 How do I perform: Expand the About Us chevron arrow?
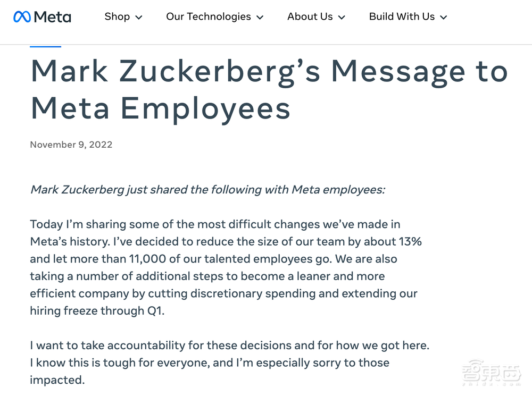pos(342,18)
